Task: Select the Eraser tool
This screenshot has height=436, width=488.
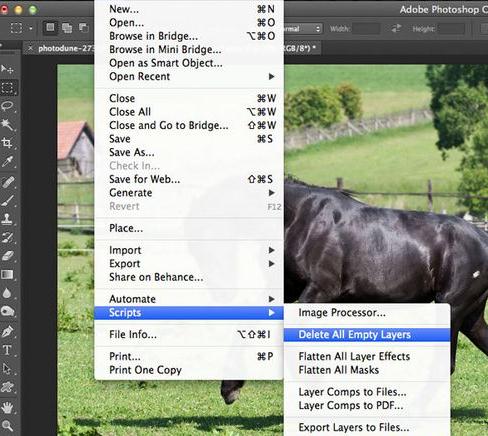Action: 7,256
